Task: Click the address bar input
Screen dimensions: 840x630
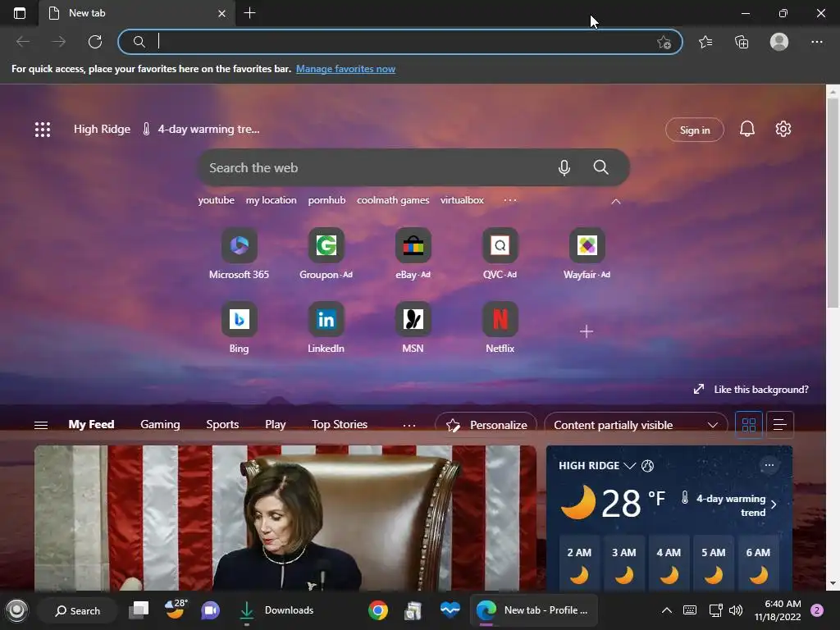Action: (x=399, y=42)
